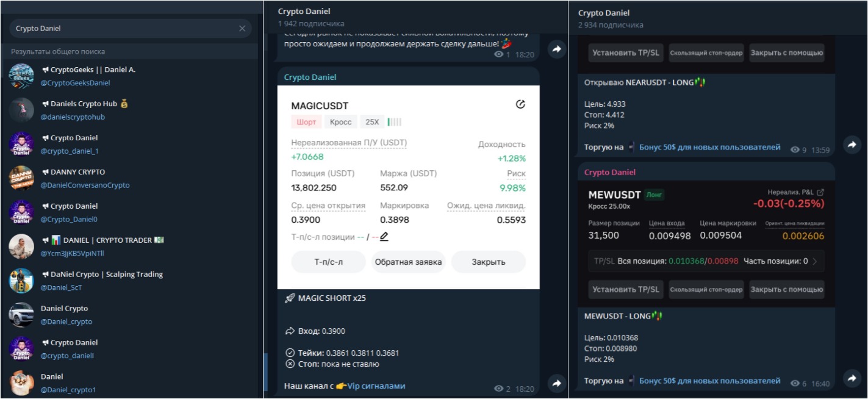Forward the message above the MAGICUSDT post
Viewport: 868px width, 399px height.
[x=556, y=49]
